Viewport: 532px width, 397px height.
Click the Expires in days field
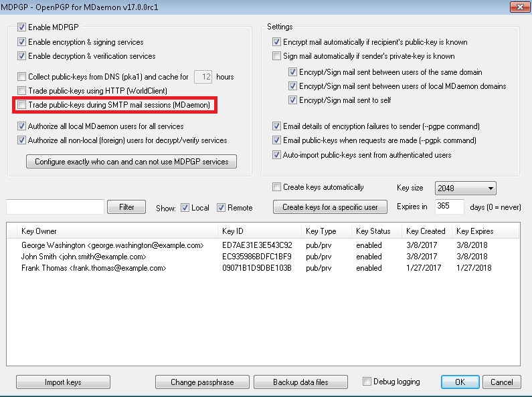click(450, 207)
